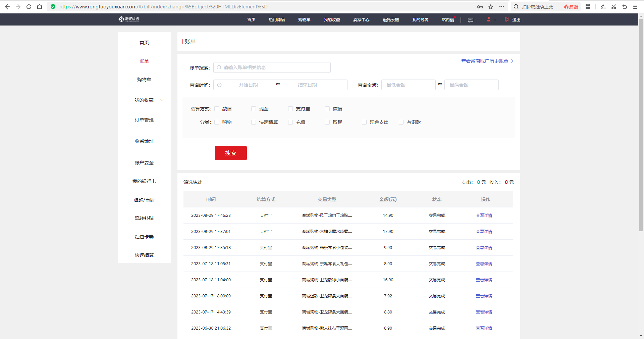This screenshot has width=644, height=339.
Task: Go to 购物车 in the top navigation
Action: [304, 20]
